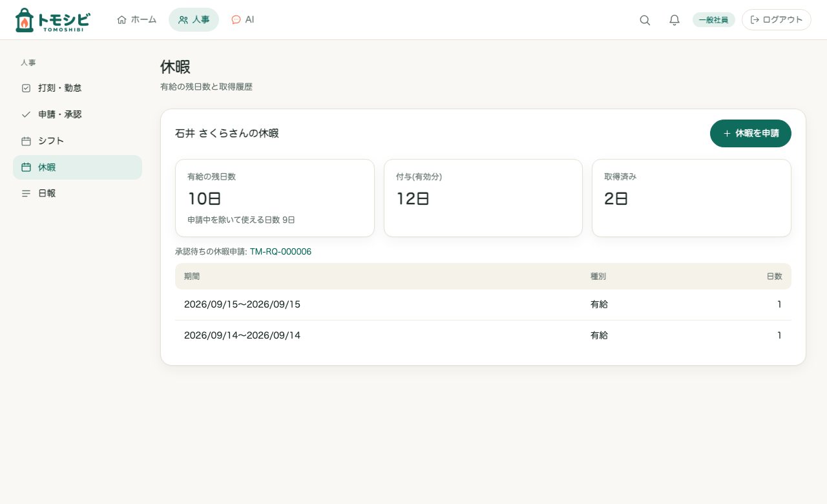Go to the ホーム tab
The image size is (827, 504).
coord(136,20)
